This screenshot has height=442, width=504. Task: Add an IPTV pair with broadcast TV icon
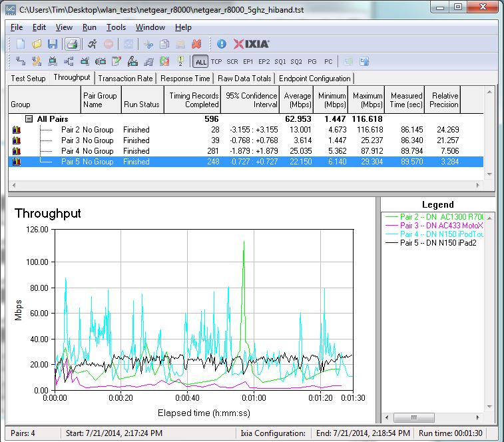[x=101, y=61]
